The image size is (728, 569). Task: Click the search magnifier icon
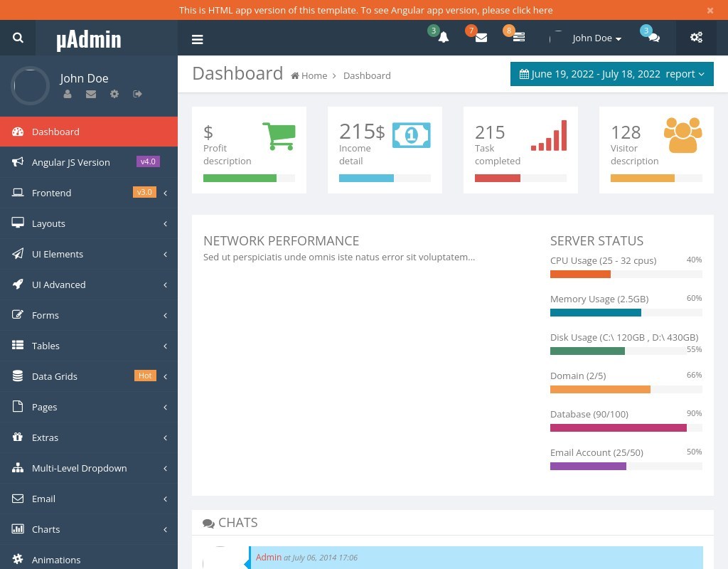coord(18,38)
